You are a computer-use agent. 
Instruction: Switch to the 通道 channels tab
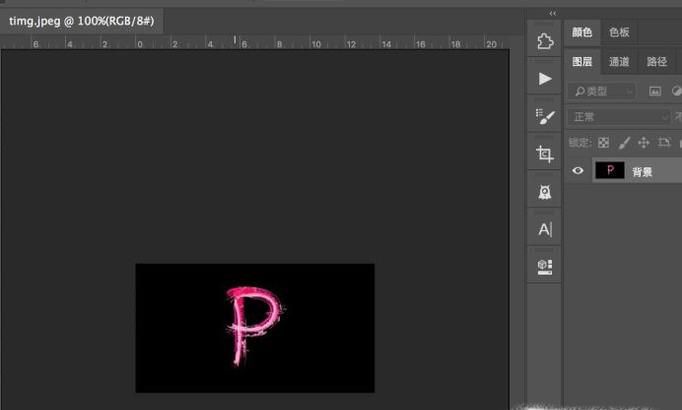pyautogui.click(x=619, y=62)
